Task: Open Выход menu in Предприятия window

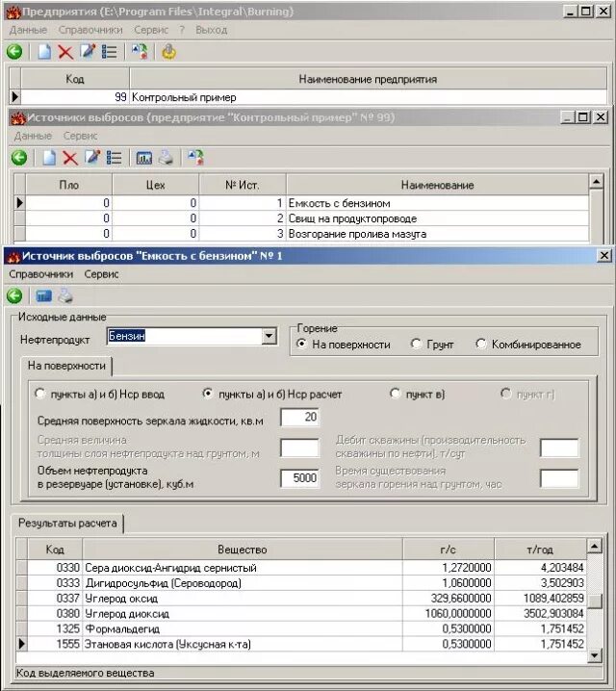Action: coord(212,30)
